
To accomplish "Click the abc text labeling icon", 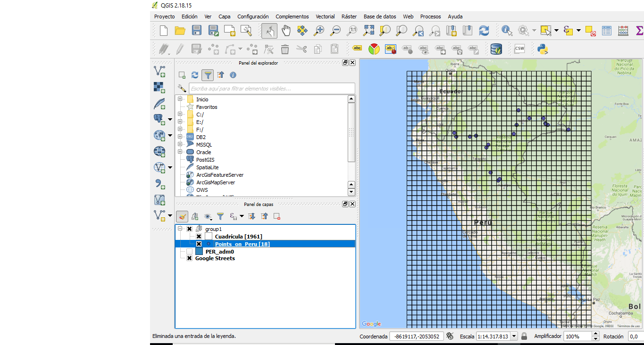I will point(357,48).
